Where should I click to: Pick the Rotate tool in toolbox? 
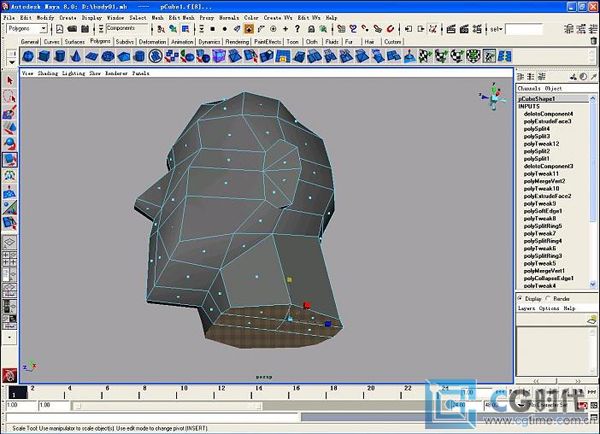click(x=10, y=144)
